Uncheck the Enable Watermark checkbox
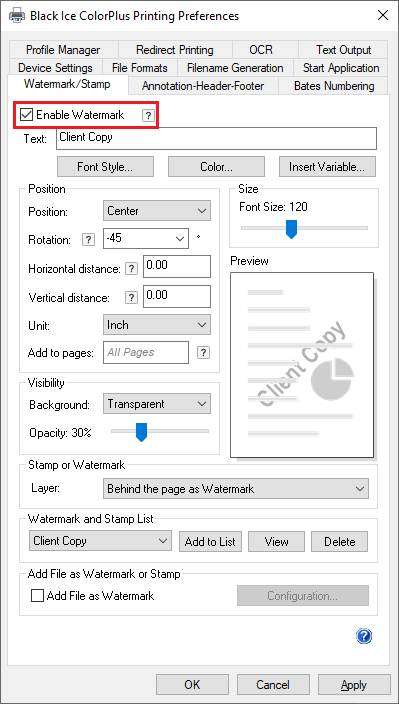Viewport: 399px width, 704px height. coord(26,115)
